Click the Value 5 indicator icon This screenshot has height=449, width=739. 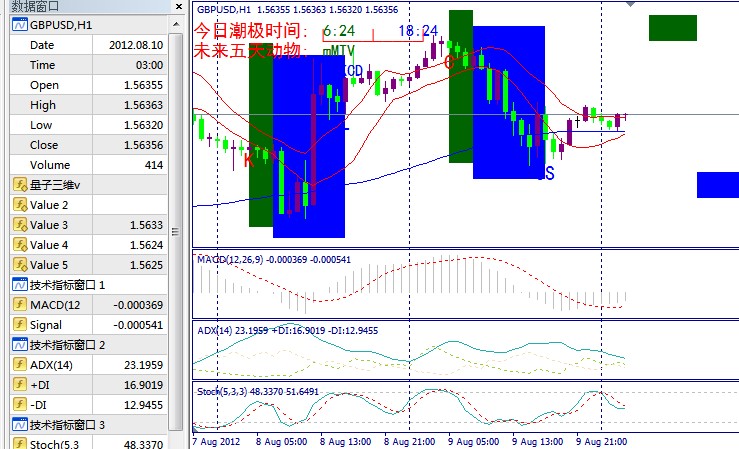pos(20,265)
